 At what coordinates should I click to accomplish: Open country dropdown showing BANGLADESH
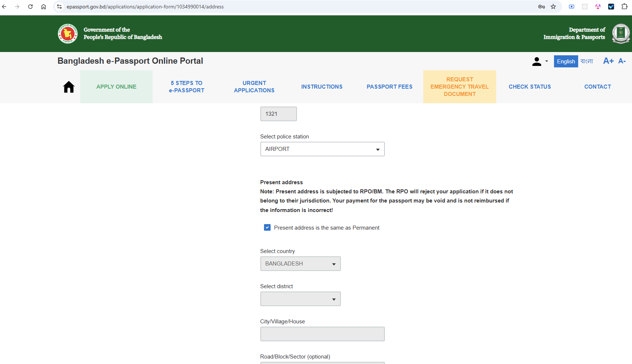pos(301,264)
